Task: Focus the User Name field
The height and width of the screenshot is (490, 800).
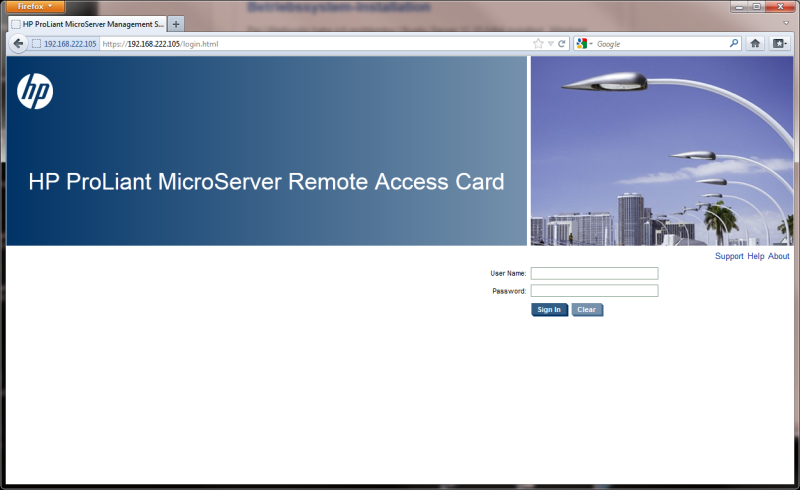Action: (594, 274)
